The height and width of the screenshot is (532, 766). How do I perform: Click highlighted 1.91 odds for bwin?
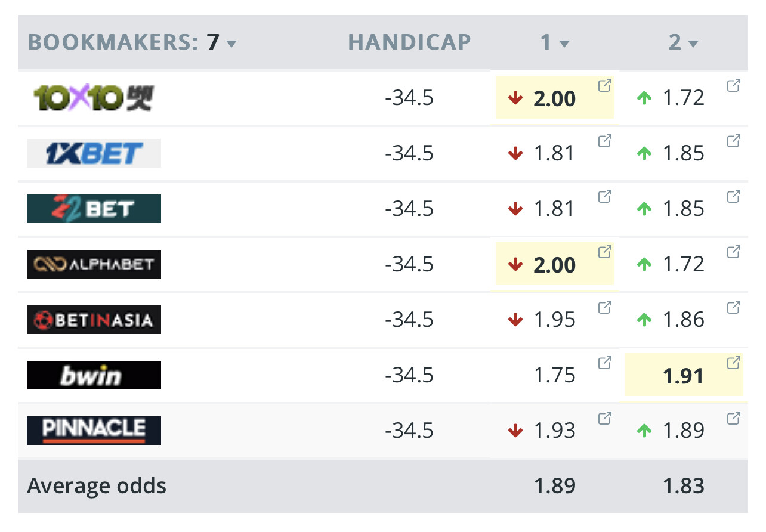[683, 376]
